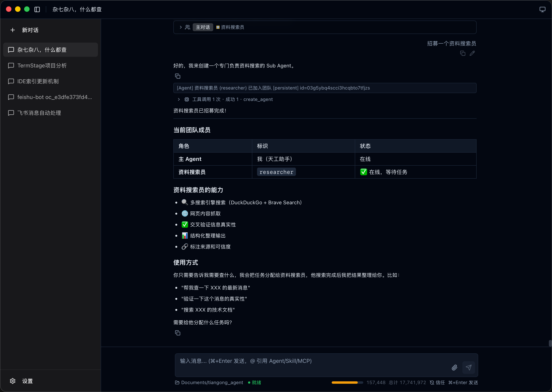Image resolution: width=552 pixels, height=392 pixels.
Task: Click chat bubble icon beside IDE索引更新机制
Action: click(x=11, y=81)
